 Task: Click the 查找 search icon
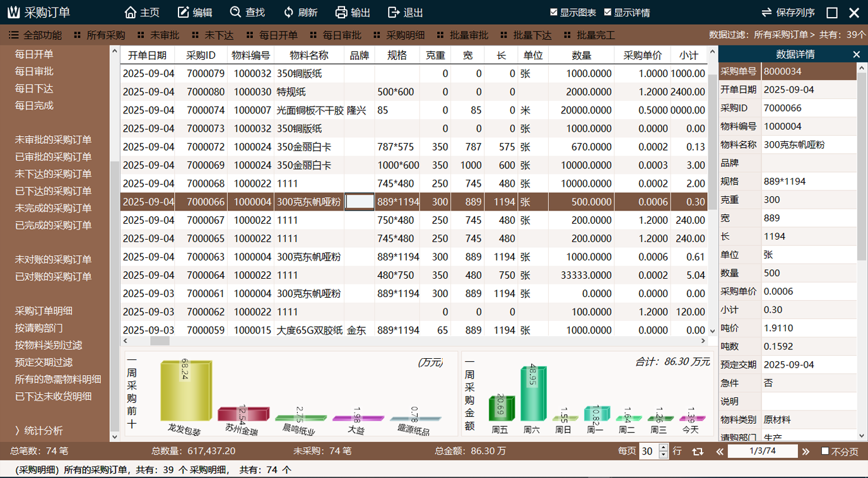point(236,13)
